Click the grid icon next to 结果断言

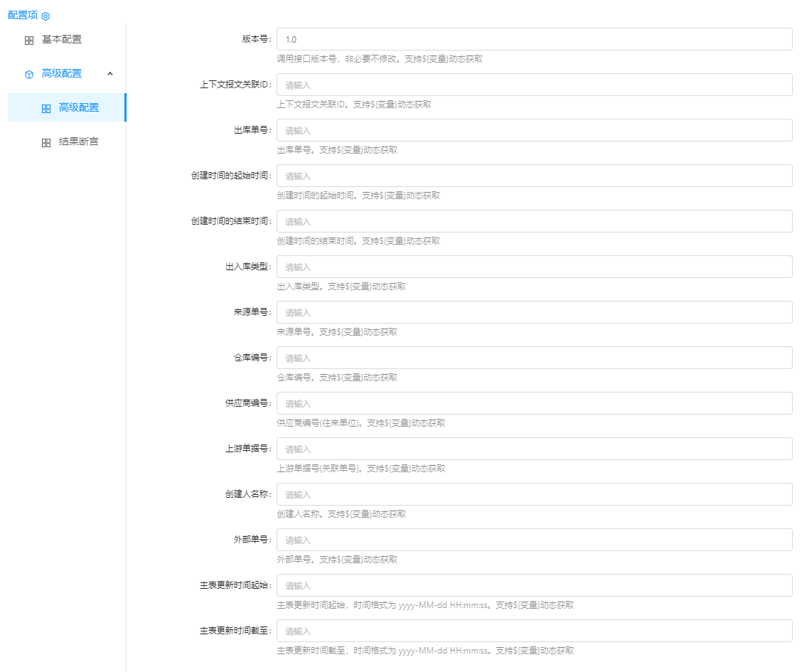pyautogui.click(x=46, y=143)
